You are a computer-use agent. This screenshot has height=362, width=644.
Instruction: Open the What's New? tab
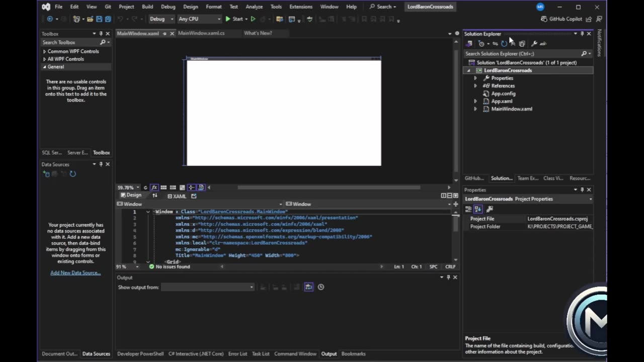tap(258, 33)
